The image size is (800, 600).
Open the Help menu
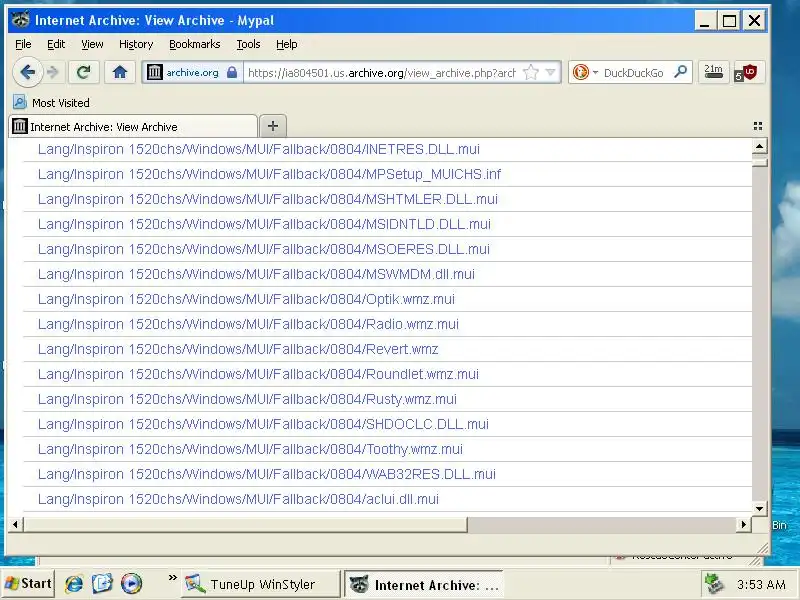pos(287,44)
